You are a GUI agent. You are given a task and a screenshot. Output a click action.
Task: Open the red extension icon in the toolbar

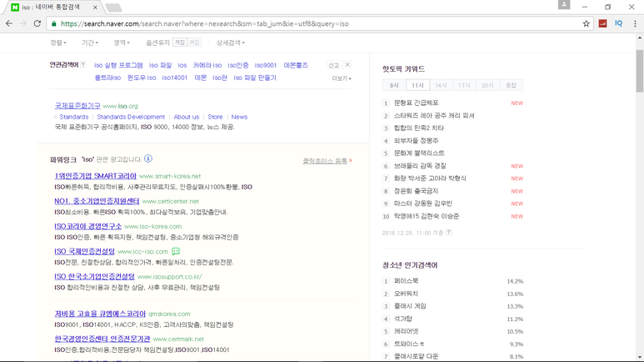point(603,23)
